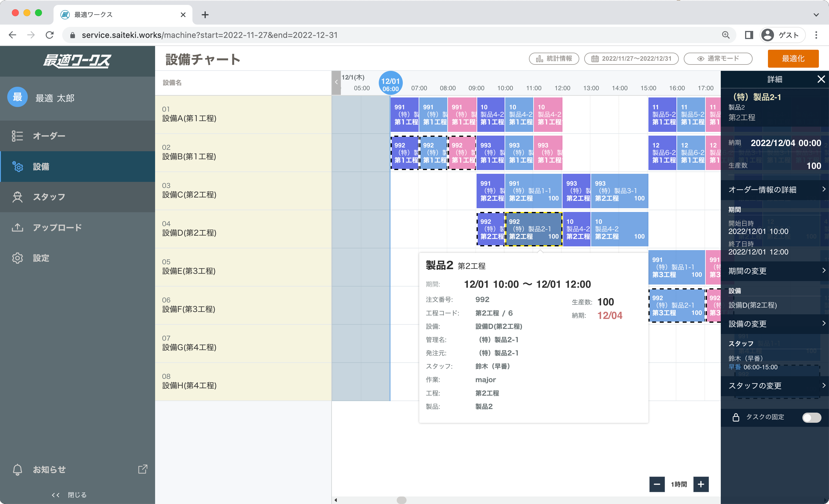This screenshot has width=829, height=504.
Task: Open スタッフ in sidebar menu
Action: 49,197
